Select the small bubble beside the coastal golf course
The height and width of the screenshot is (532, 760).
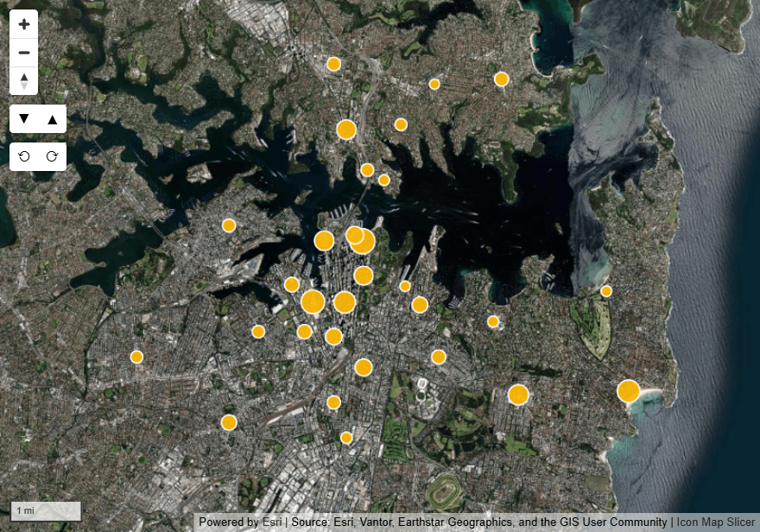click(606, 291)
